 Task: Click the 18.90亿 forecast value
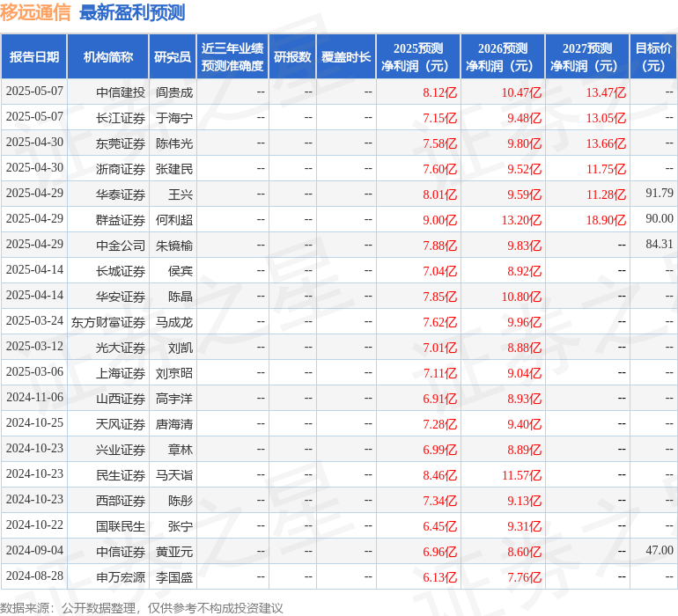point(606,219)
